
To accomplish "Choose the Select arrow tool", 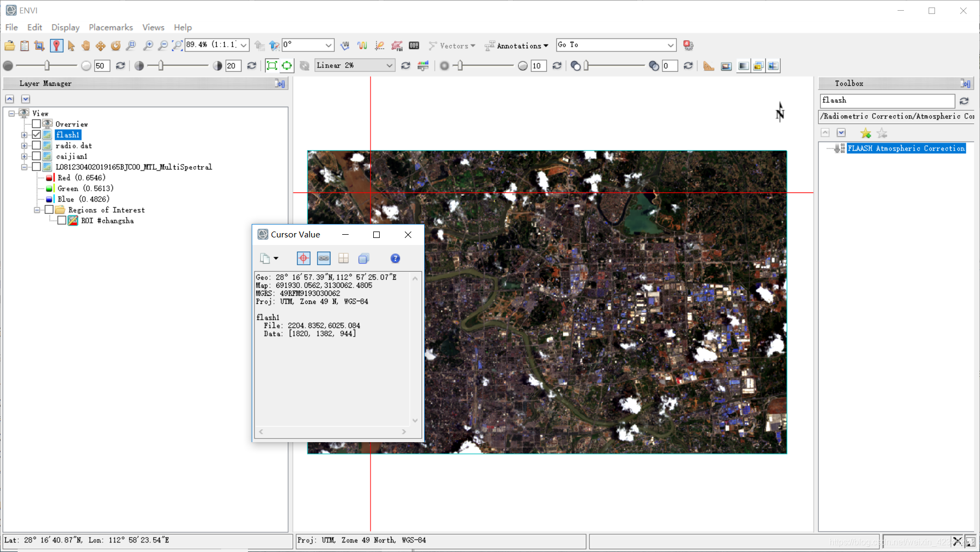I will tap(71, 46).
